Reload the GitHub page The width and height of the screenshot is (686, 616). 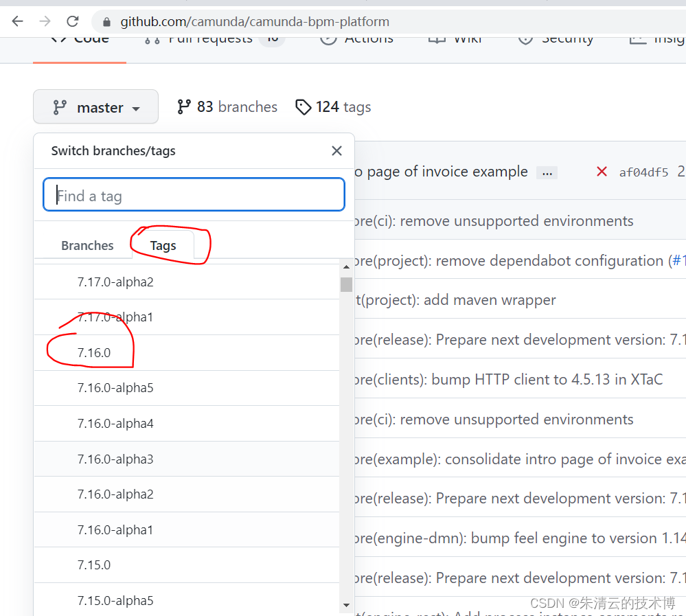(x=73, y=21)
